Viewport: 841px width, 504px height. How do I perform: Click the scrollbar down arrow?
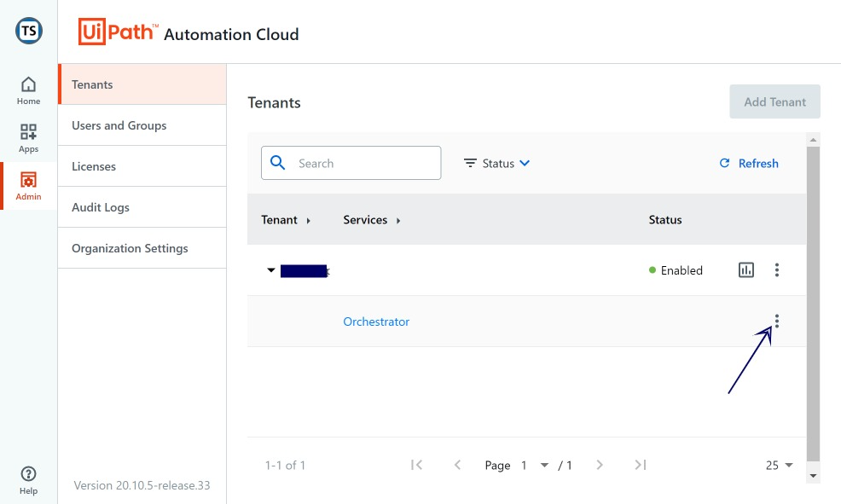tap(813, 476)
